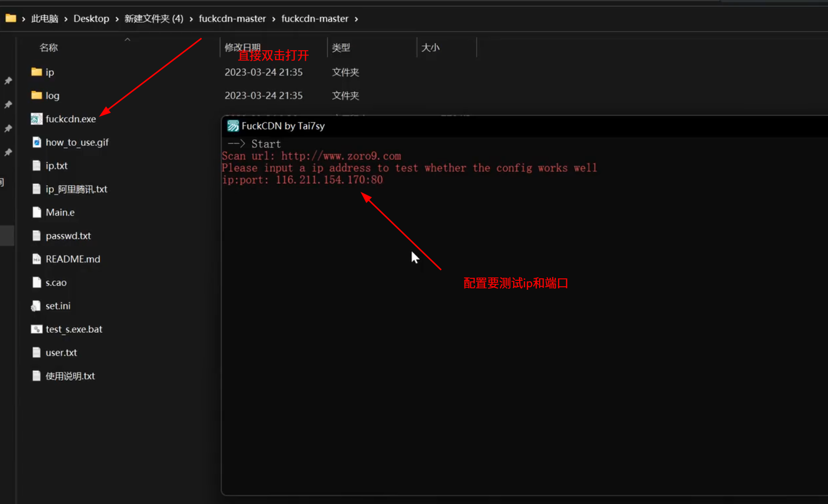Select the ip.txt file name
The image size is (828, 504).
[57, 166]
